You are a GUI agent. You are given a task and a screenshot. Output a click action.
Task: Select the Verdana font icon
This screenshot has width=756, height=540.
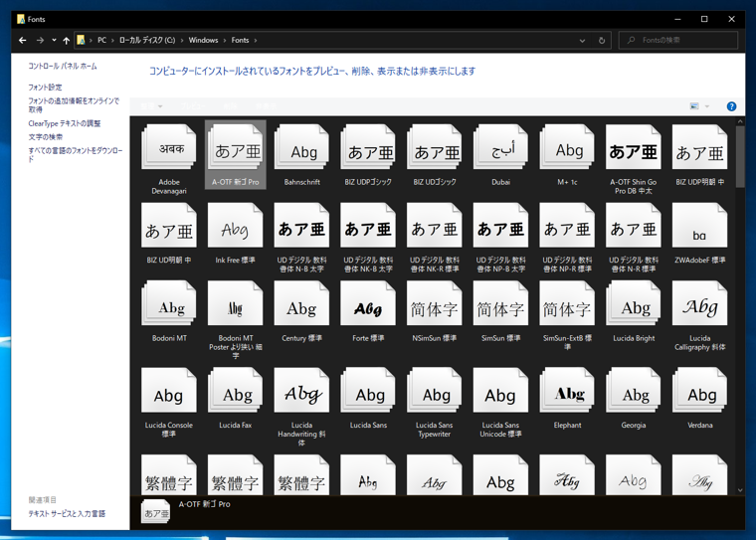click(700, 390)
